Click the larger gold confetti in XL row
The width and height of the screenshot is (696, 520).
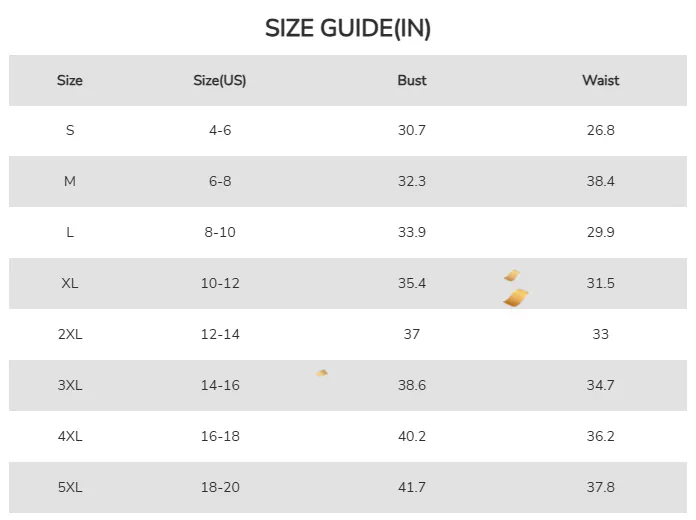point(516,297)
